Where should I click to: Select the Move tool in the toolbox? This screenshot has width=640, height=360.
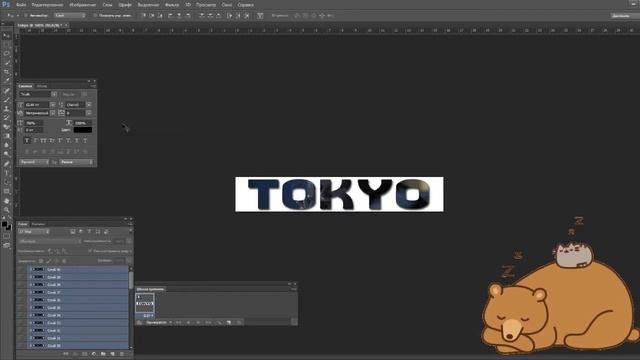pyautogui.click(x=7, y=36)
